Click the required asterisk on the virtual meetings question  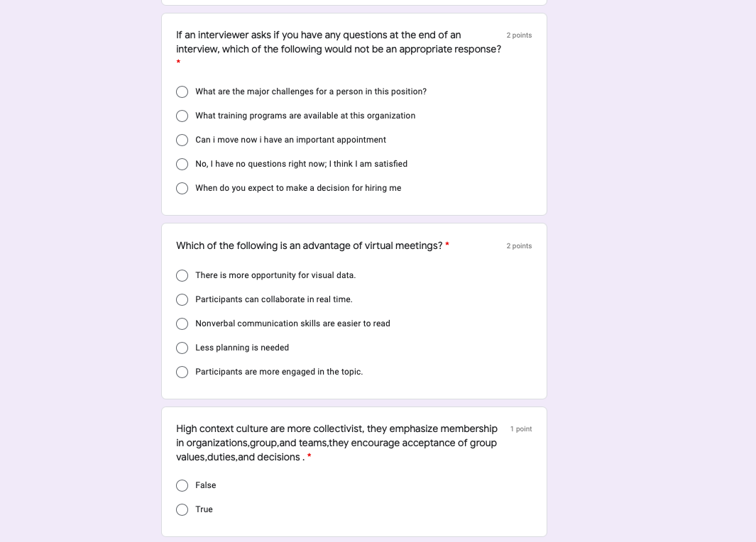pyautogui.click(x=447, y=245)
